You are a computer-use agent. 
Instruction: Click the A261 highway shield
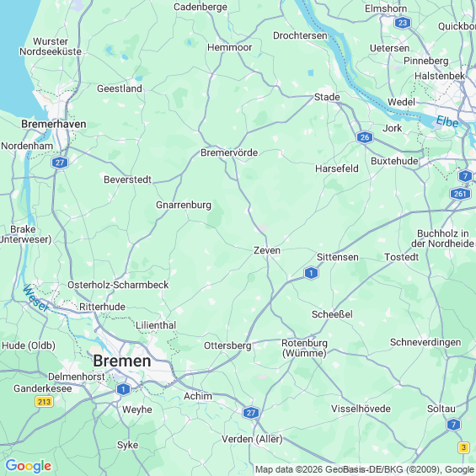(x=460, y=194)
